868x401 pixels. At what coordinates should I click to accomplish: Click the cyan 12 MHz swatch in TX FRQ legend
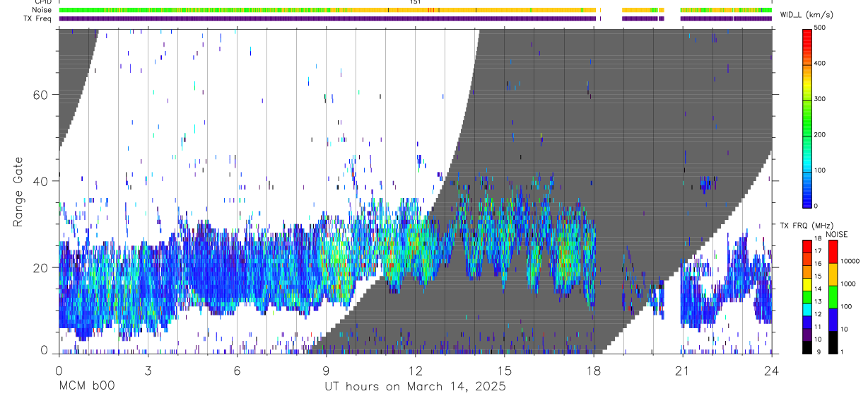coord(807,311)
